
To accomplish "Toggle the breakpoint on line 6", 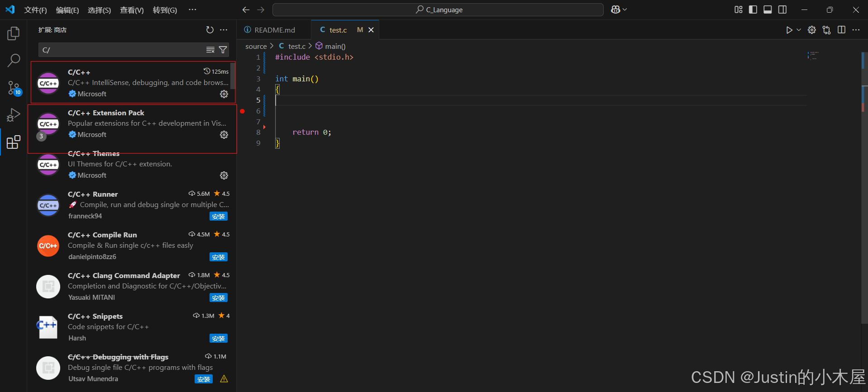I will coord(243,111).
